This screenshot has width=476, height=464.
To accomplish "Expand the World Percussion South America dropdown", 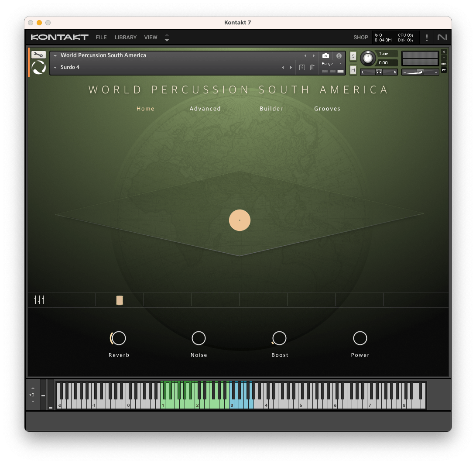I will point(55,55).
